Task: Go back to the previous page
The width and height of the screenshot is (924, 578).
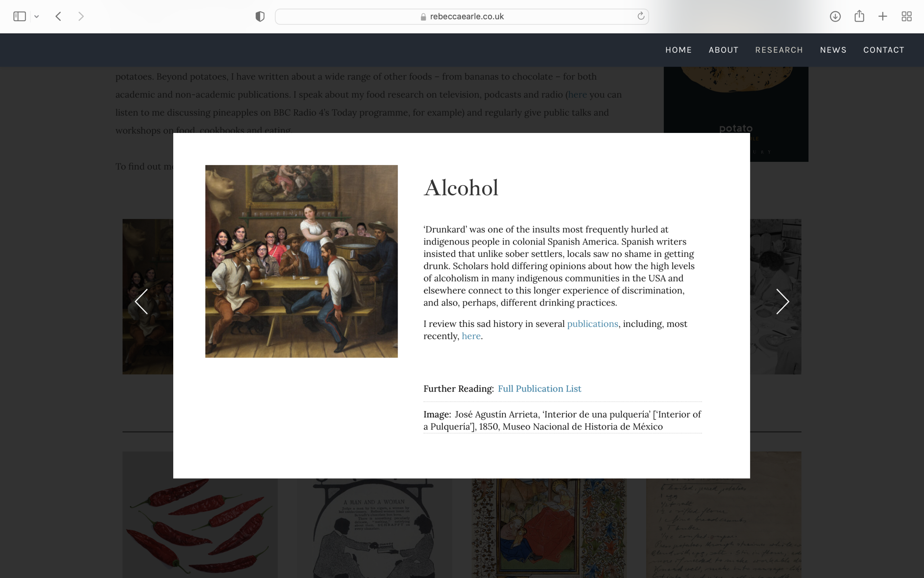Action: coord(58,17)
